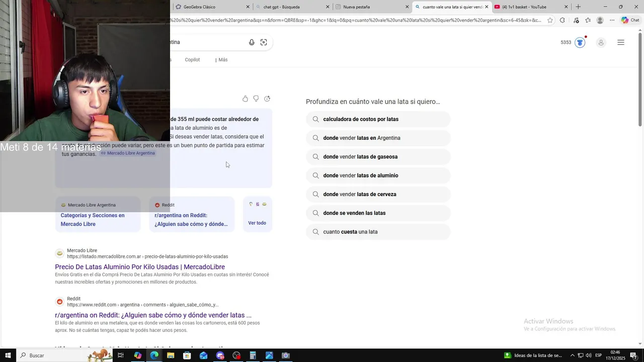Add page to favorites with star icon

550,20
